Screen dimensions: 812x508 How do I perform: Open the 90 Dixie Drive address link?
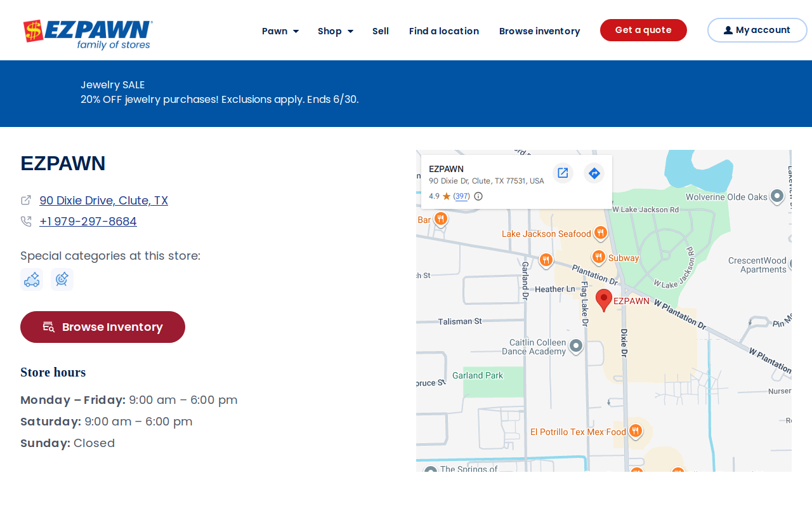click(103, 200)
